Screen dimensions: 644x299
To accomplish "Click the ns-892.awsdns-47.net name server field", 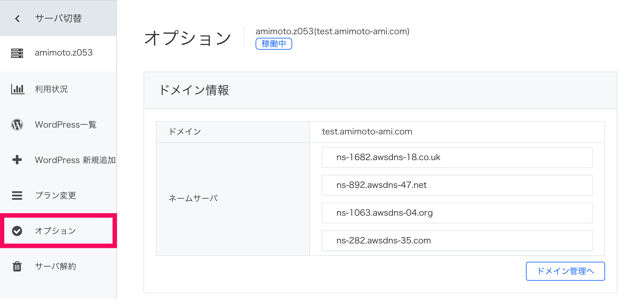I will click(457, 185).
